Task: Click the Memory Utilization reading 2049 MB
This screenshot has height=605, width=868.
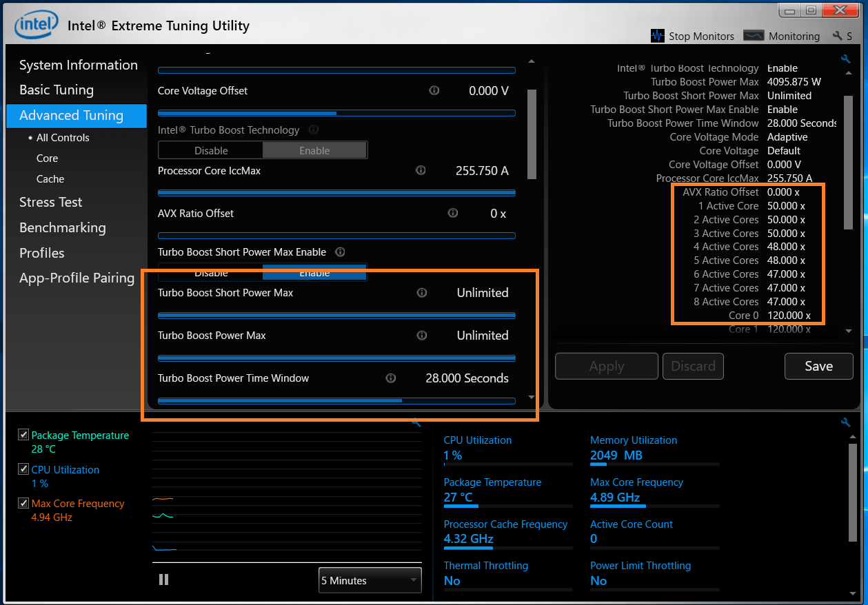Action: (616, 455)
